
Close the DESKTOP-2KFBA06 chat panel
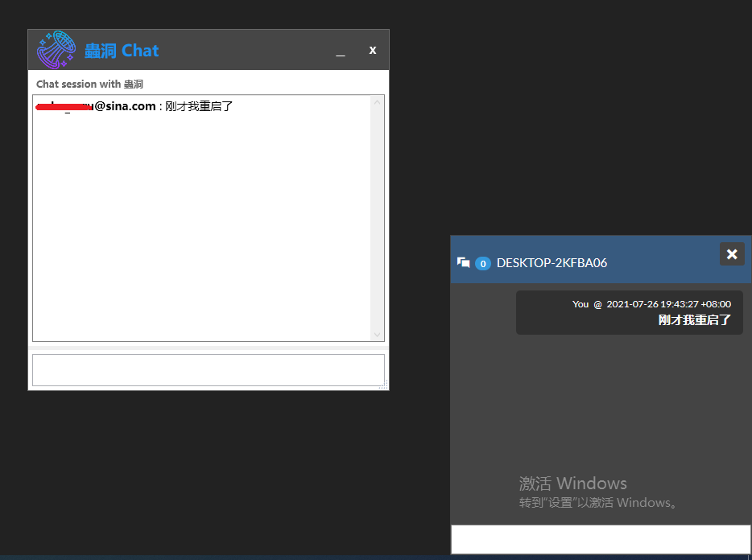(731, 254)
